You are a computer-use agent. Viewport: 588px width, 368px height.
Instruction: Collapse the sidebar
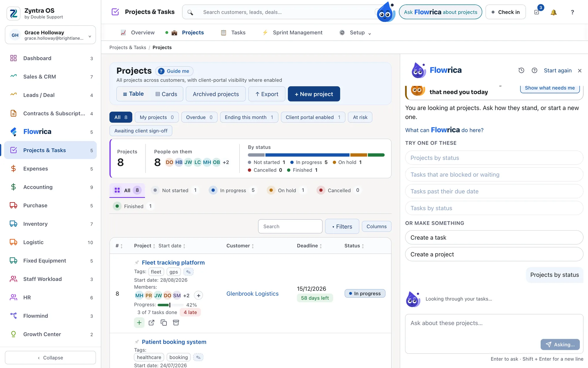click(51, 358)
